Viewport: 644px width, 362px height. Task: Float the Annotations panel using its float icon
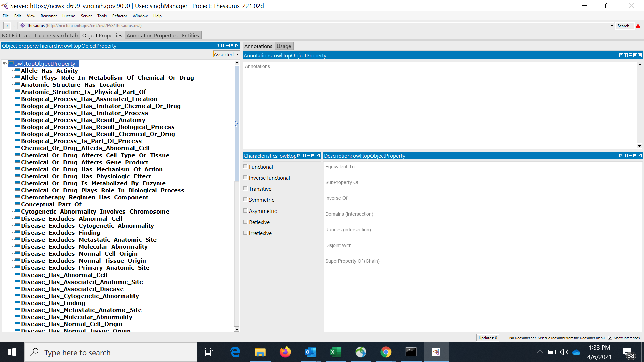[x=635, y=55]
